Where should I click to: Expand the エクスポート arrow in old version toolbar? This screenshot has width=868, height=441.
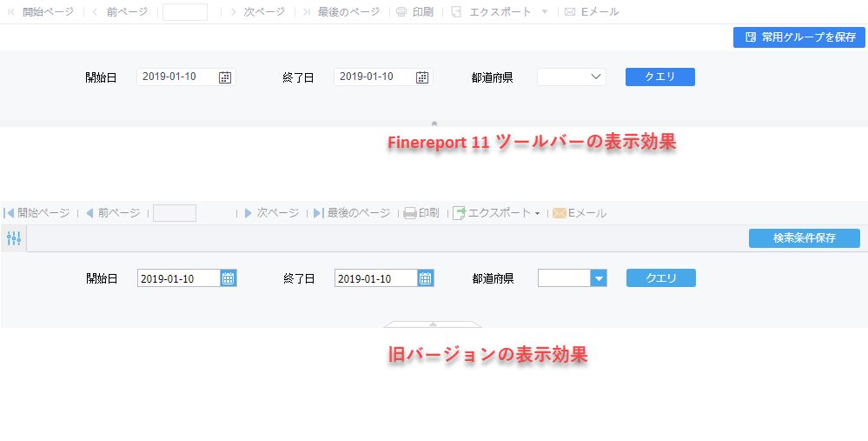click(x=537, y=213)
